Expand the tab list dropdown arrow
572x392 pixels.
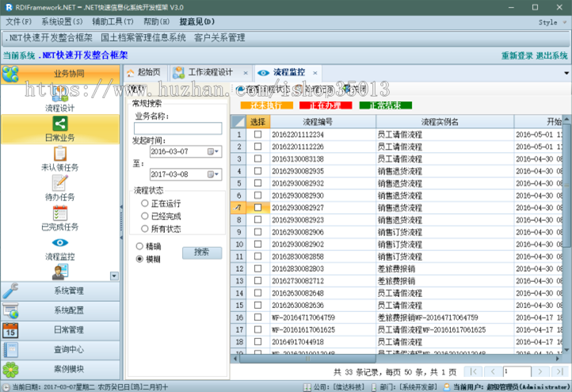[x=566, y=73]
